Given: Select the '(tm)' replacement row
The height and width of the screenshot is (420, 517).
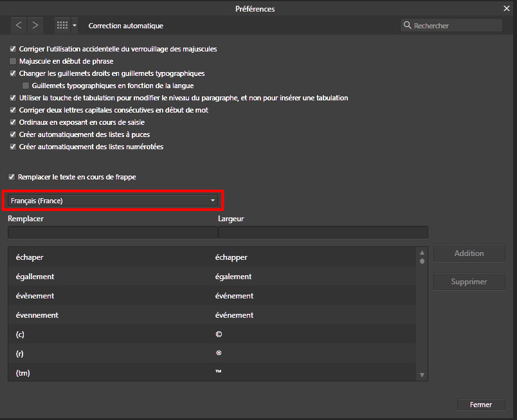Looking at the screenshot, I should (212, 372).
